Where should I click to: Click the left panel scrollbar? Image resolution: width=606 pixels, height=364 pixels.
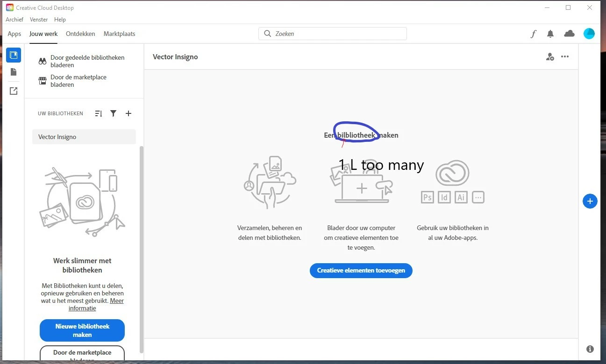[142, 250]
